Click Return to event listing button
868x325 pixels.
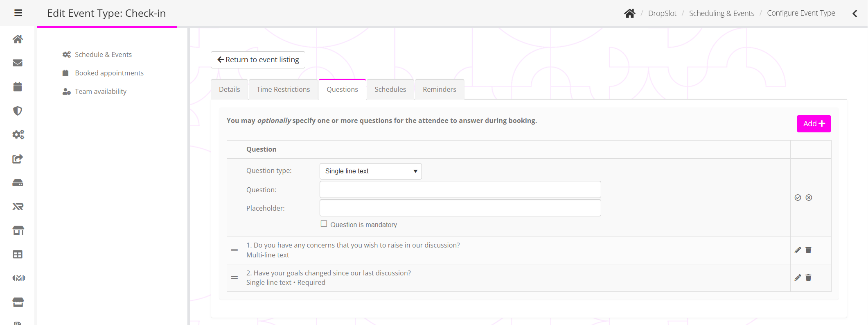point(258,60)
